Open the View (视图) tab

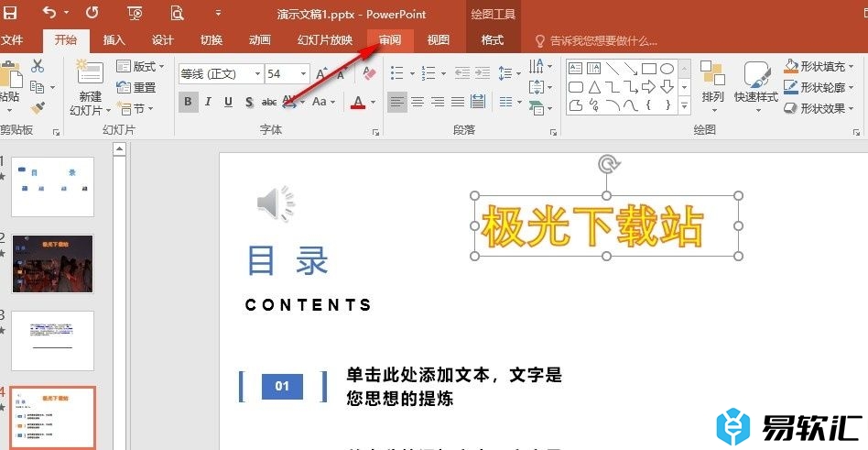coord(439,40)
